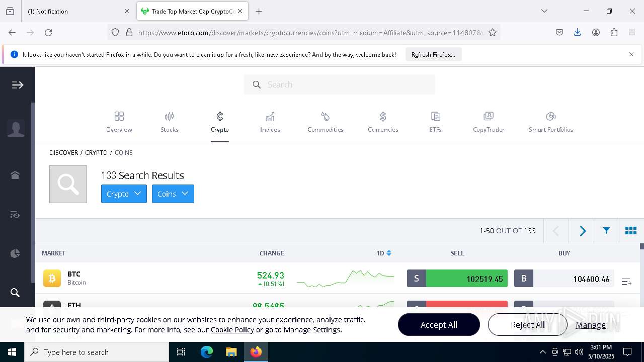The width and height of the screenshot is (644, 362).
Task: Open the Windows Start menu
Action: click(12, 352)
